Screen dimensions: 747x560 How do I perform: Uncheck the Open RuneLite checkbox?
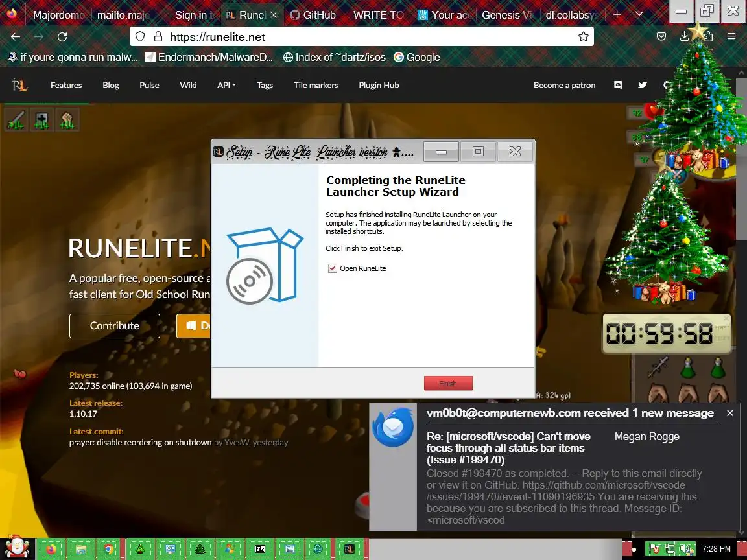click(333, 268)
